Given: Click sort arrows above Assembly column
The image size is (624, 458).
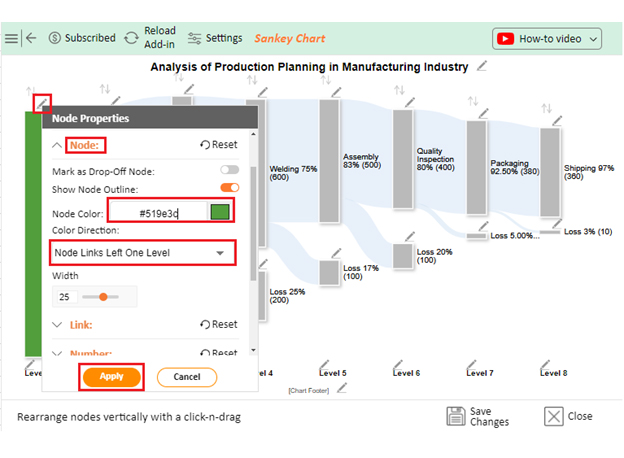Looking at the screenshot, I should click(326, 80).
